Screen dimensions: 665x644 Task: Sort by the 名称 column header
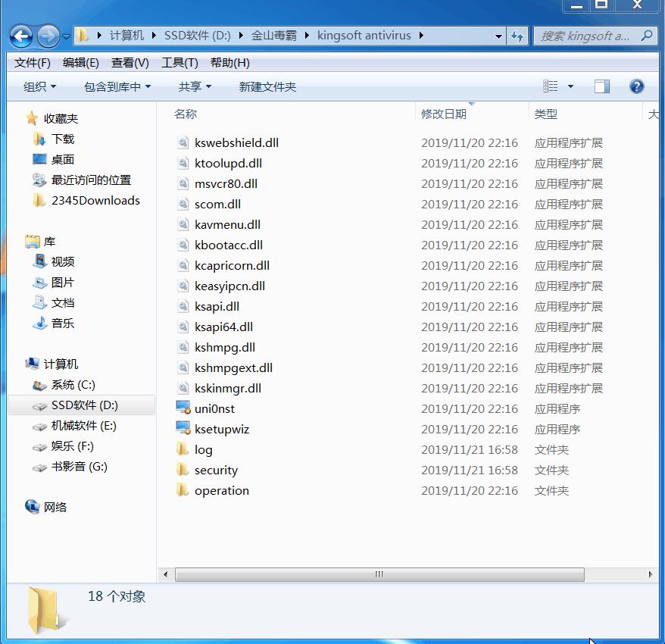[x=186, y=114]
